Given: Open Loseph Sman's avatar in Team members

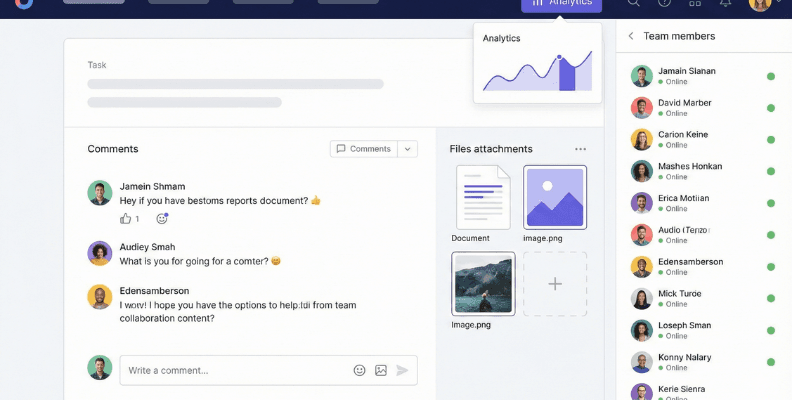Looking at the screenshot, I should point(641,330).
